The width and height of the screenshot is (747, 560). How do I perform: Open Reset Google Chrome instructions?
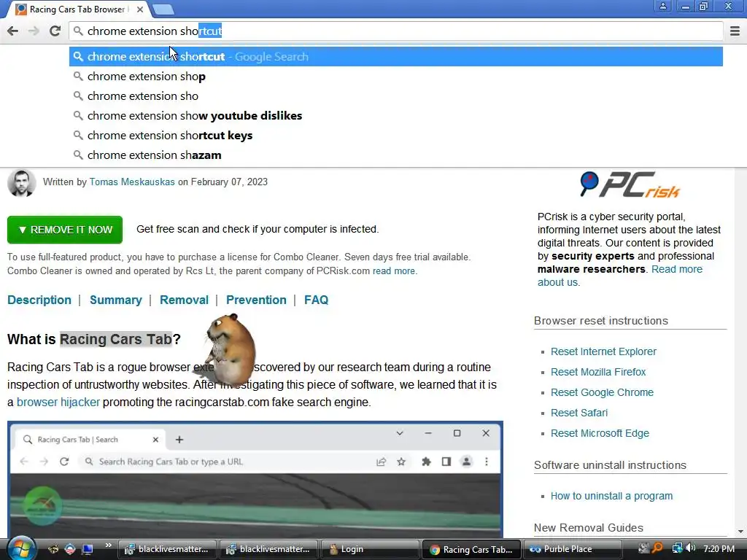point(602,392)
